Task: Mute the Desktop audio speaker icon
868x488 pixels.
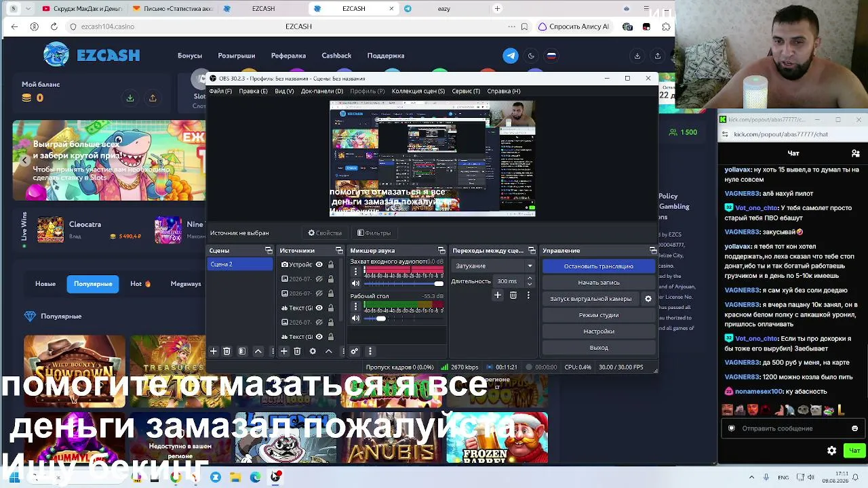Action: 355,319
